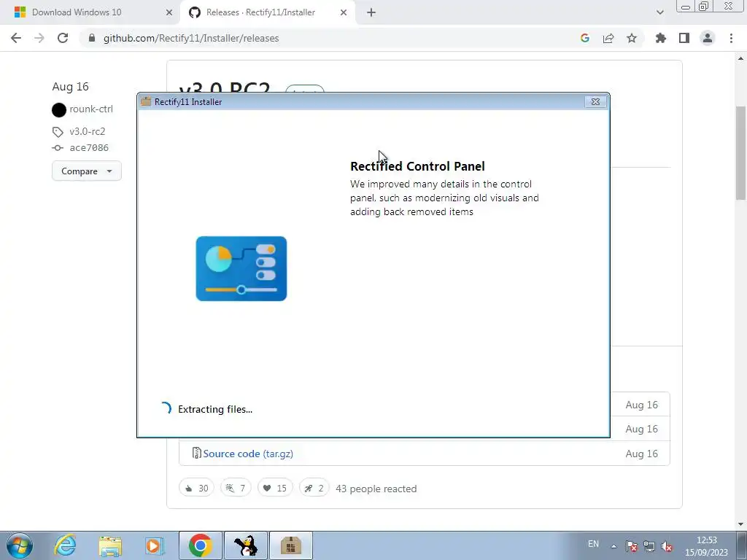Image resolution: width=747 pixels, height=560 pixels.
Task: Open Chrome extensions puzzle icon
Action: (661, 38)
